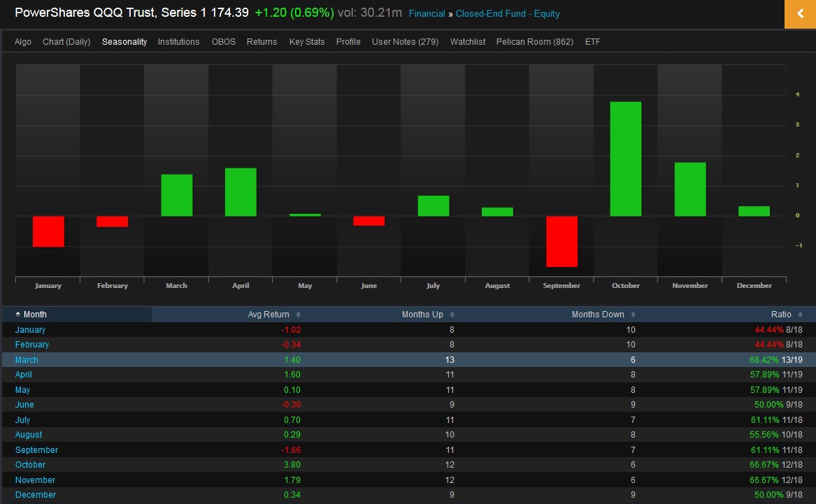This screenshot has height=504, width=816.
Task: Sort by Ratio column sort arrows
Action: coord(800,315)
